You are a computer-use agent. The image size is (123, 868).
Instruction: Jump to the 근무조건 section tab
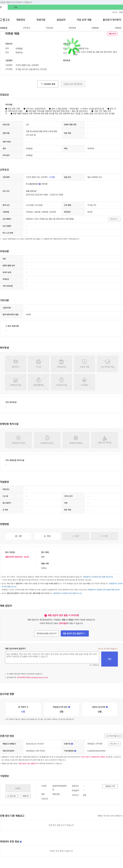27,28
